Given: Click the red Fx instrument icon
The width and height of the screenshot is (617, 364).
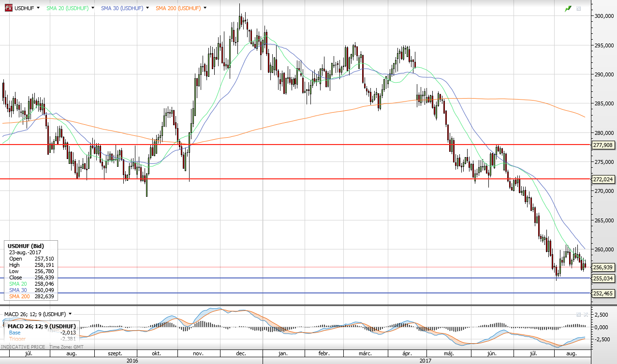Looking at the screenshot, I should (9, 8).
